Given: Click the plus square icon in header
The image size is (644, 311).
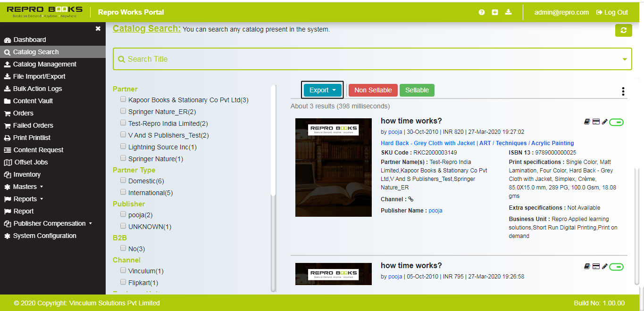Looking at the screenshot, I should pyautogui.click(x=494, y=12).
